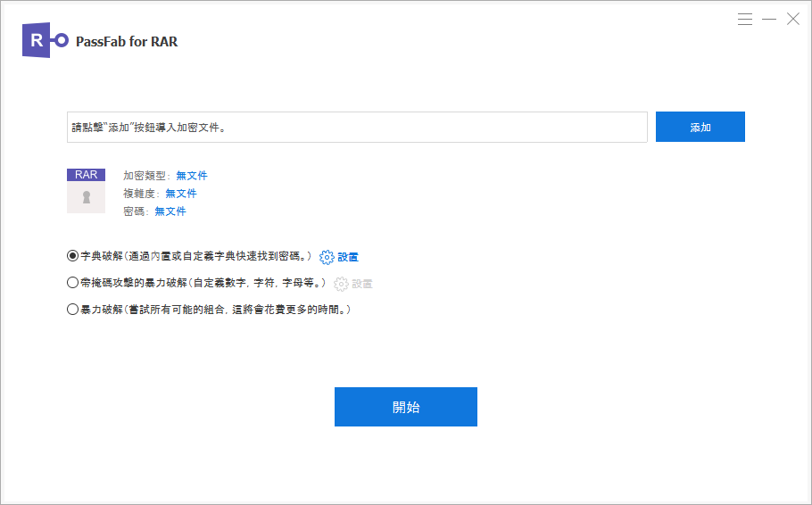
Task: Select the 字典破解 dictionary attack radio button
Action: 73,256
